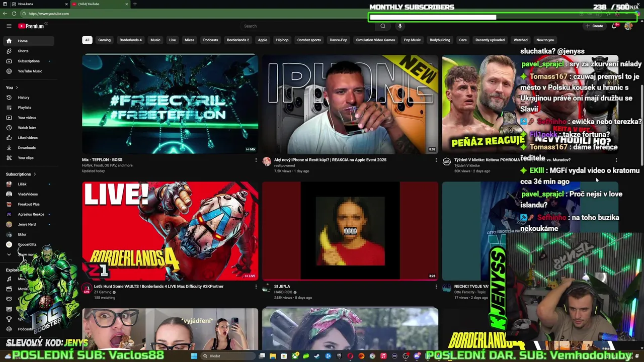The width and height of the screenshot is (644, 362).
Task: Open Opera browser from taskbar
Action: 351,356
